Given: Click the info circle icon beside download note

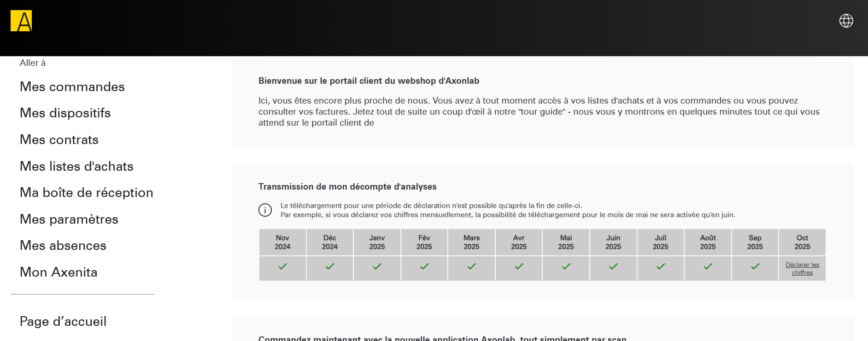Looking at the screenshot, I should [x=265, y=210].
